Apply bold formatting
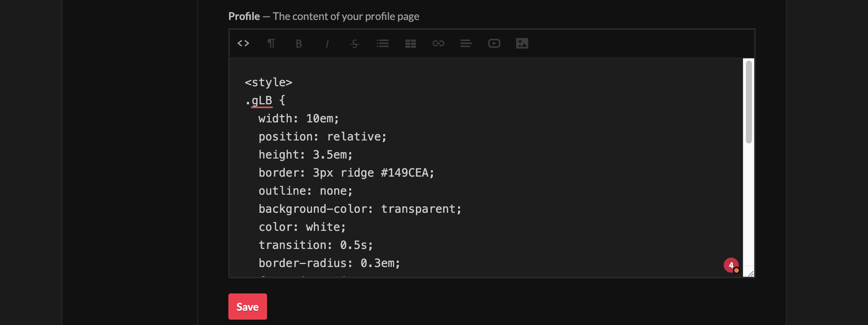 click(299, 44)
